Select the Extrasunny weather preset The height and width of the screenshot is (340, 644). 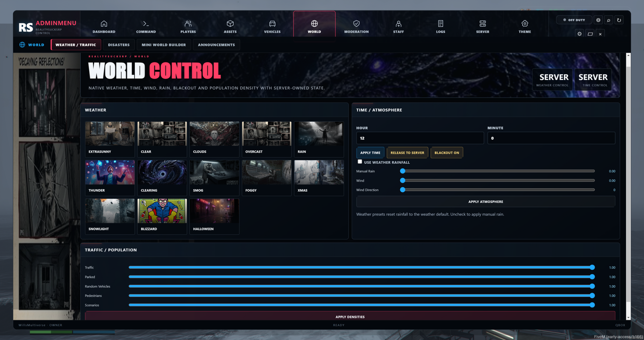[x=110, y=139]
